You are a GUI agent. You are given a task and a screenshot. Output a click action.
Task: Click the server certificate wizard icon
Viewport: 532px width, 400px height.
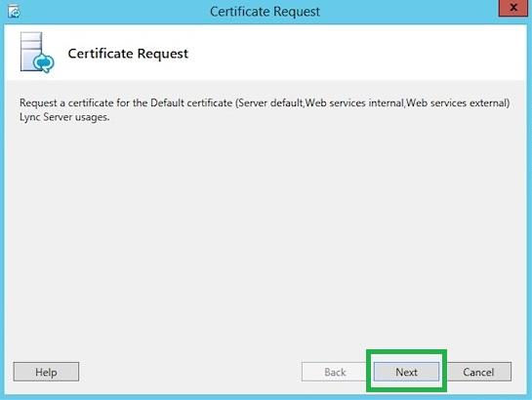coord(37,53)
